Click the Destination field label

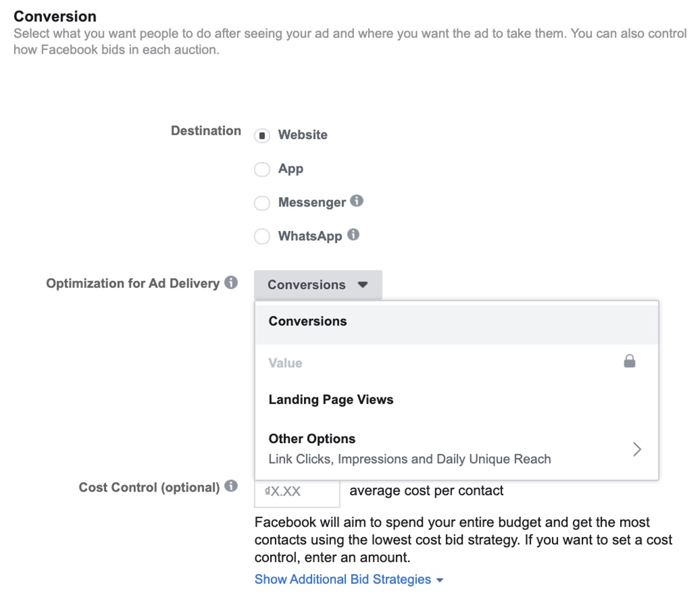(x=205, y=131)
